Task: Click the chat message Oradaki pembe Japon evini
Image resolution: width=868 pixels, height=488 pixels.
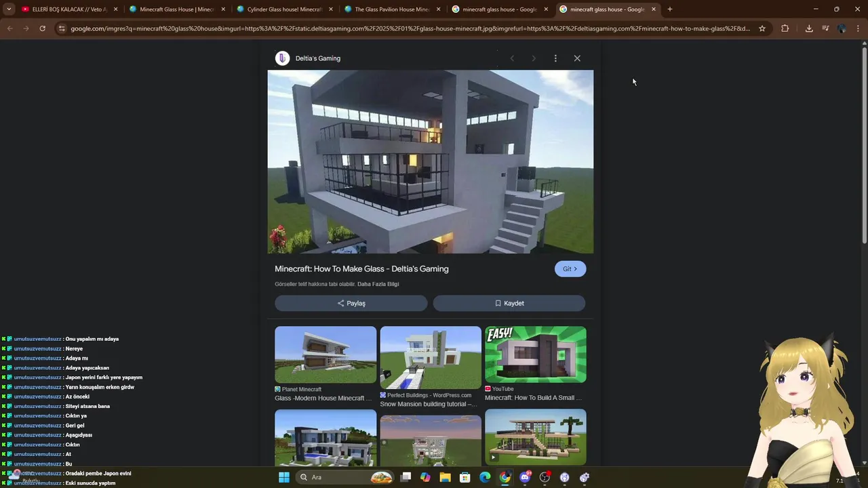Action: (98, 474)
